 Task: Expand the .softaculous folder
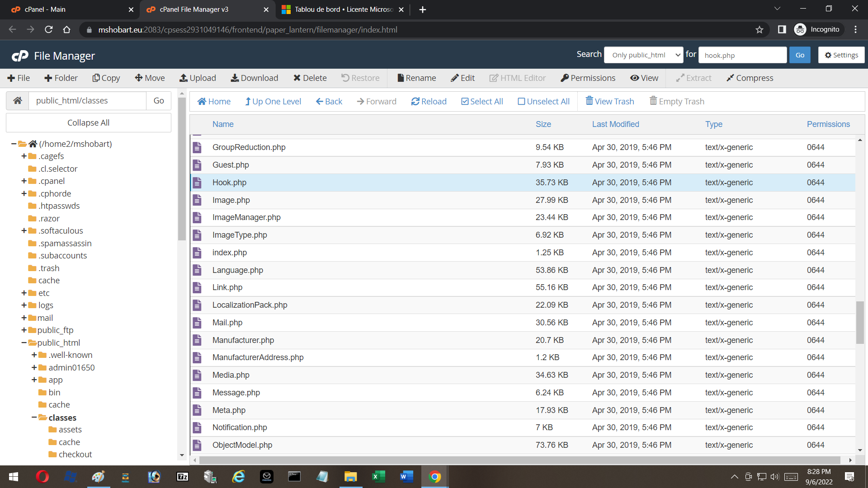(24, 231)
